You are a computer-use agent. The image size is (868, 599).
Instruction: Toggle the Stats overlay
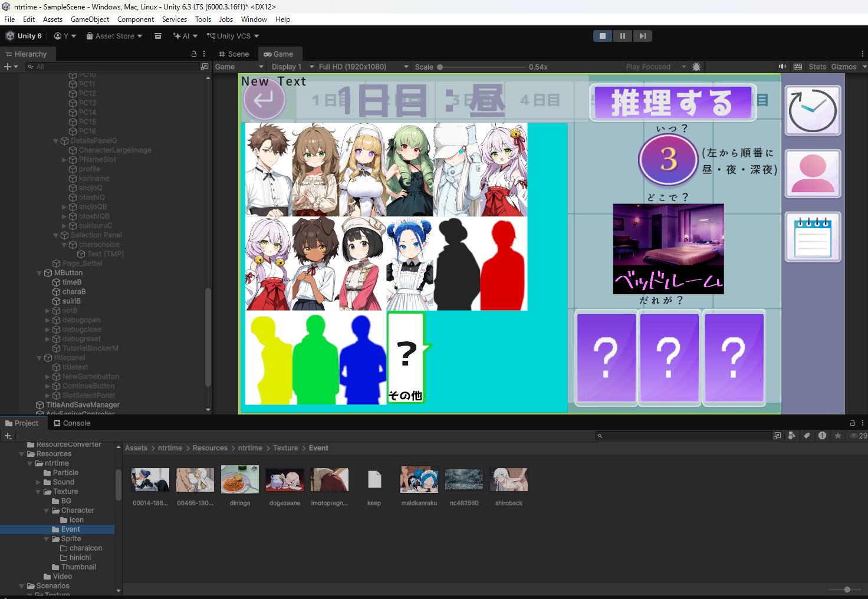click(x=817, y=67)
